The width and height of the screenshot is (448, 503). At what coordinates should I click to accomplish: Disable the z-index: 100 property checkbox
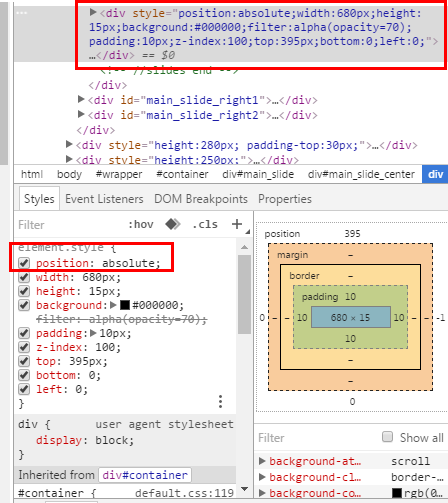click(24, 347)
